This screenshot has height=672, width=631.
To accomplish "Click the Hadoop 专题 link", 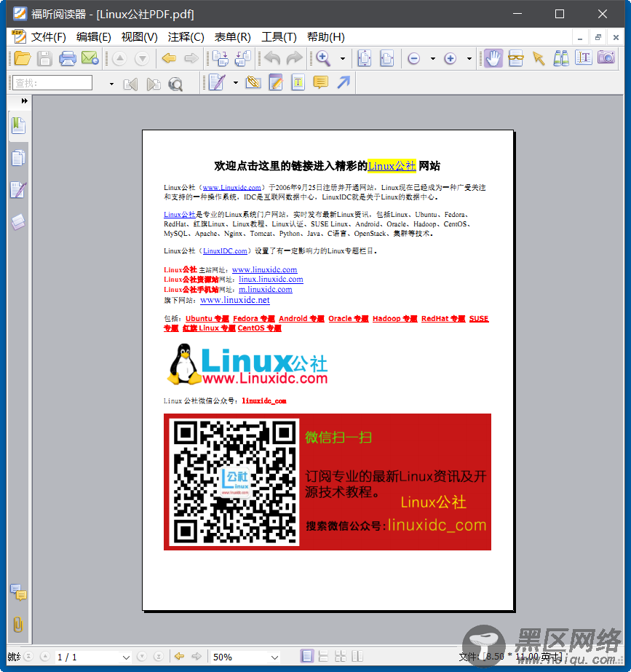I will click(395, 318).
